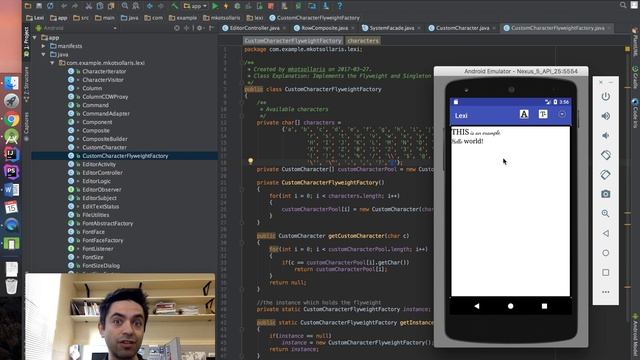Image resolution: width=640 pixels, height=360 pixels.
Task: Select FontAbstractFactory in project tree
Action: pos(108,224)
